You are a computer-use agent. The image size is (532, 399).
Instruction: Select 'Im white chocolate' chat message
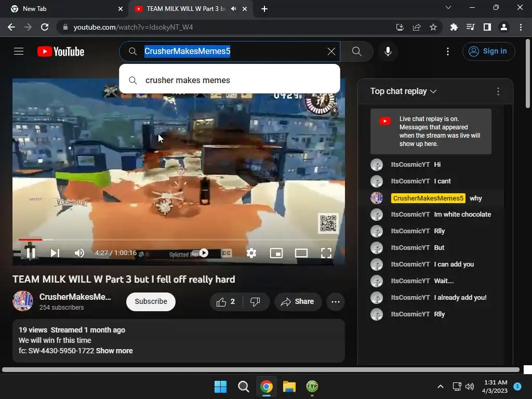[x=462, y=215]
